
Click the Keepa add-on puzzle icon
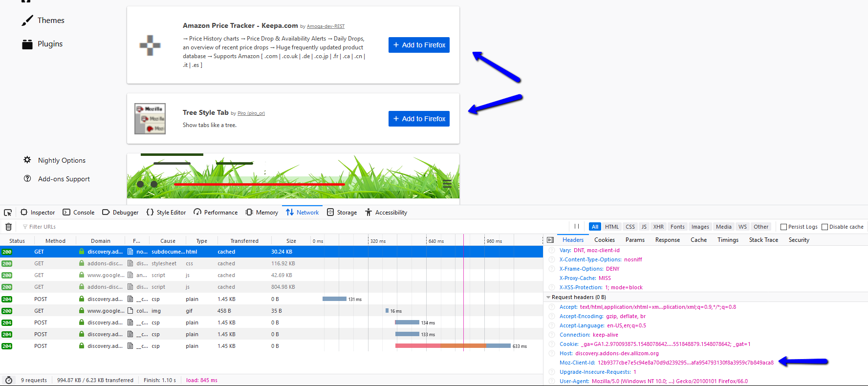150,45
